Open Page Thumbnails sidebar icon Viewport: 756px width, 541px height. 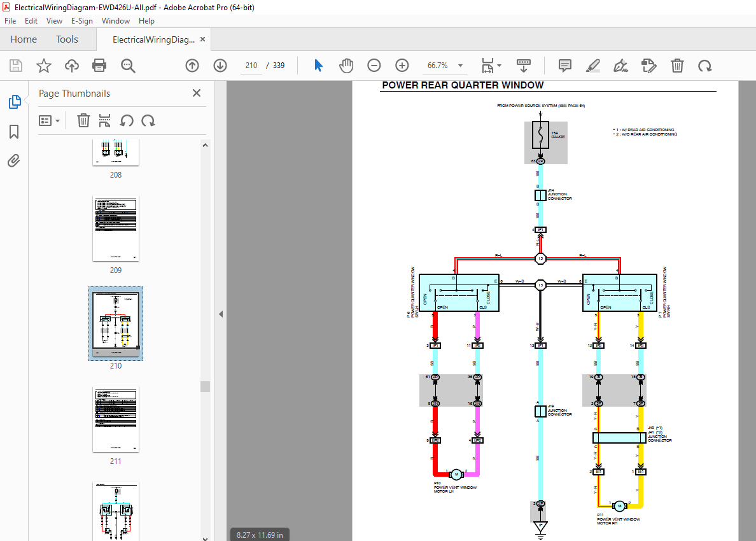tap(15, 102)
